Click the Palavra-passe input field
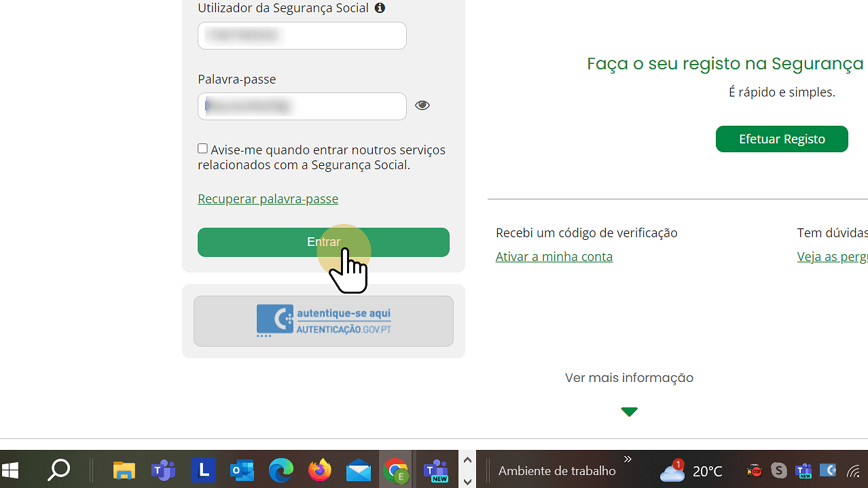 coord(302,106)
